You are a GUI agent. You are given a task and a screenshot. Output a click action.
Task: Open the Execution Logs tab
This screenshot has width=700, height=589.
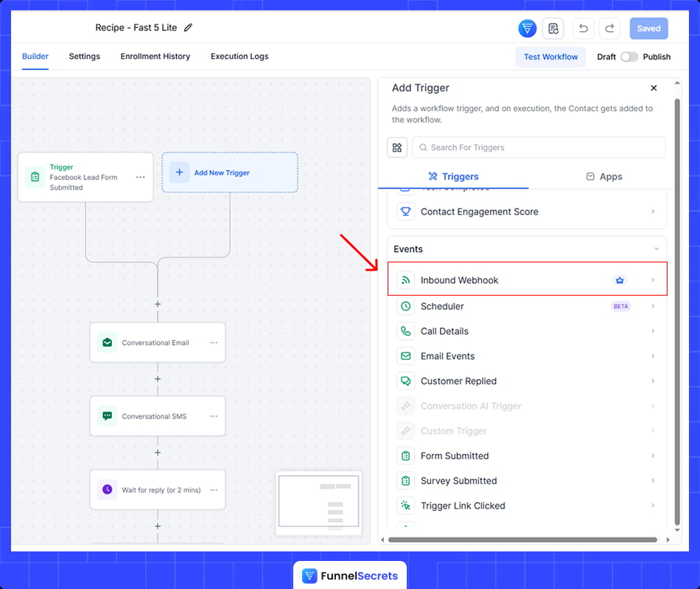239,57
